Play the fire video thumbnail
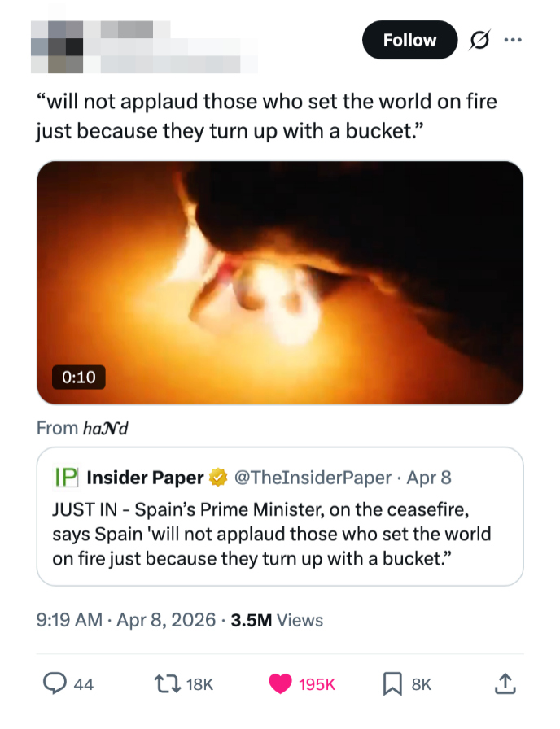 point(280,282)
